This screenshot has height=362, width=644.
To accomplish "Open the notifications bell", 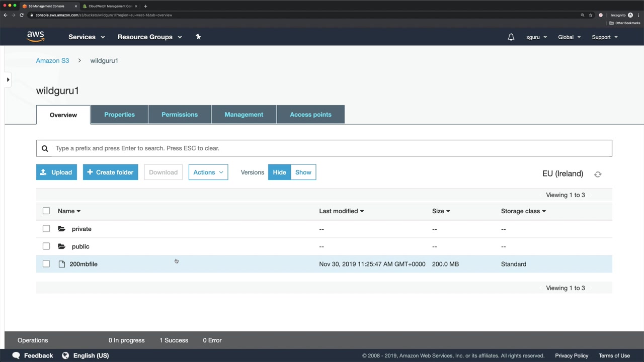I will tap(511, 37).
